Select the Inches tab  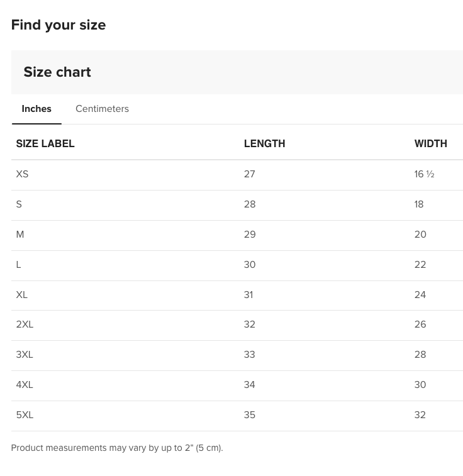point(36,109)
